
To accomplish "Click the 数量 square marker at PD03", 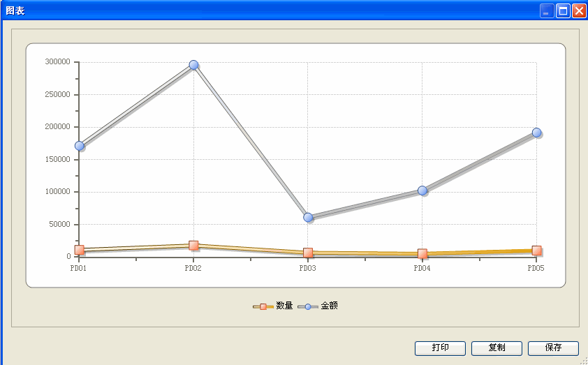I will click(x=308, y=253).
